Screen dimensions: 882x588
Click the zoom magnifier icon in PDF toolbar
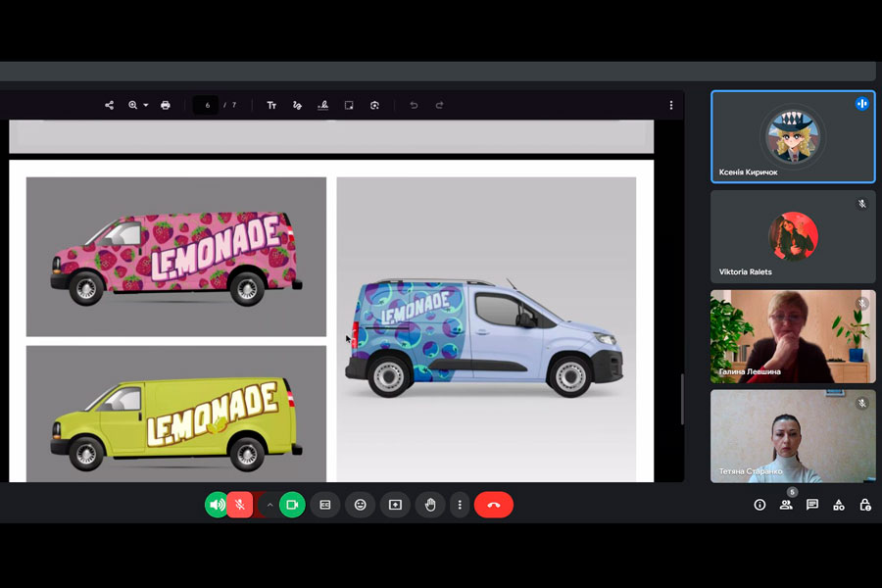click(132, 105)
